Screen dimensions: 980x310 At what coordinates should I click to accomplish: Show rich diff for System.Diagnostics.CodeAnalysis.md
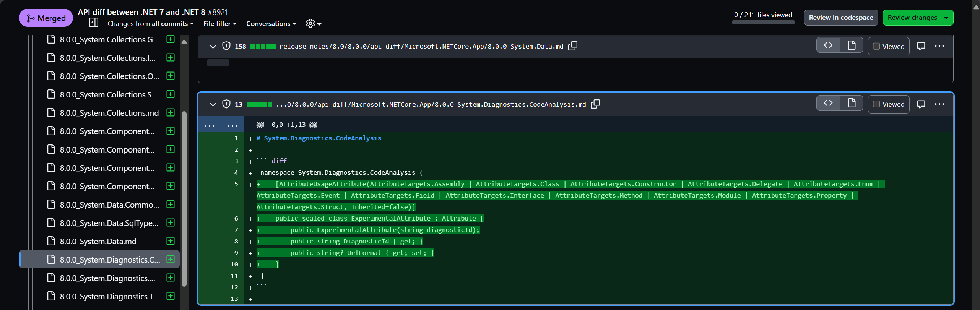point(852,103)
